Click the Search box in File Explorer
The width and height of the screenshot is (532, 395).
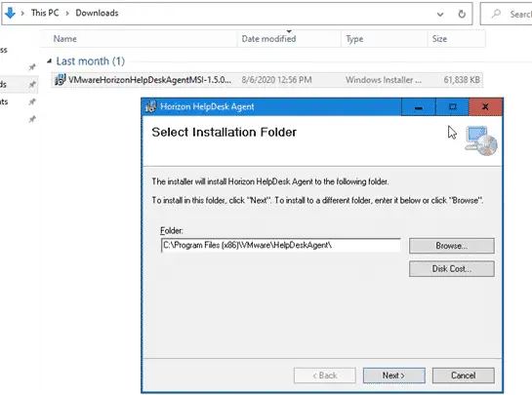(507, 14)
